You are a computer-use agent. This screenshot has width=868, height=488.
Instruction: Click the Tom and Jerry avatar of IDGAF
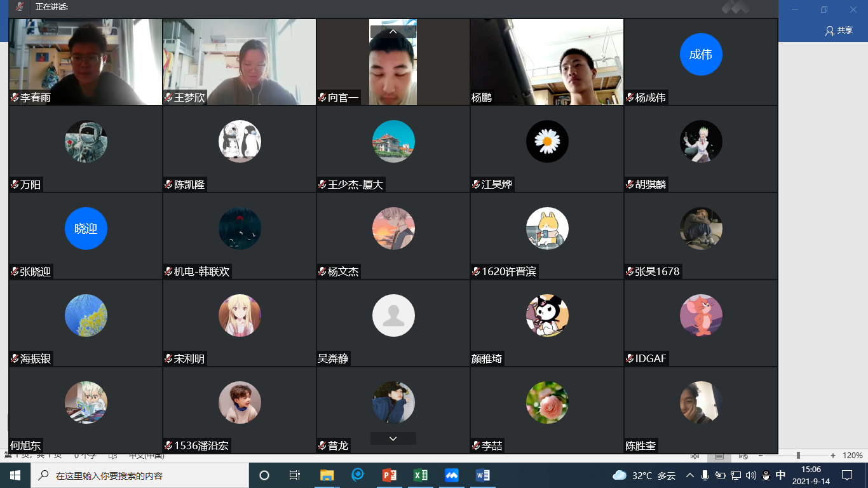(x=701, y=316)
